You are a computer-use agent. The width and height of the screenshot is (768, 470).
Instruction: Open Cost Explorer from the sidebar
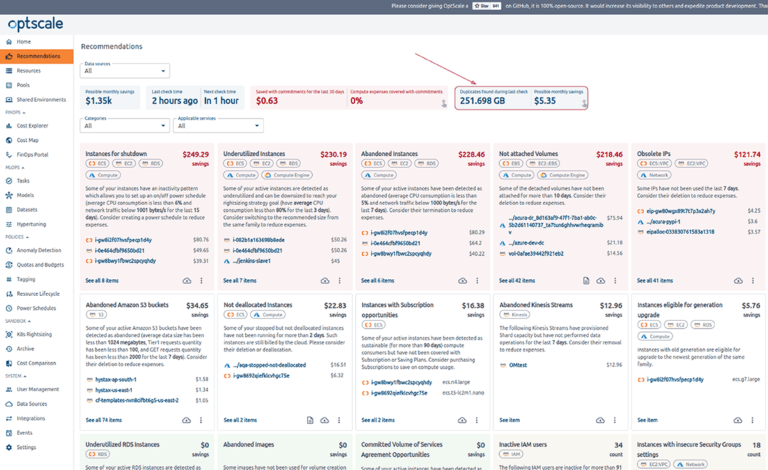point(32,125)
